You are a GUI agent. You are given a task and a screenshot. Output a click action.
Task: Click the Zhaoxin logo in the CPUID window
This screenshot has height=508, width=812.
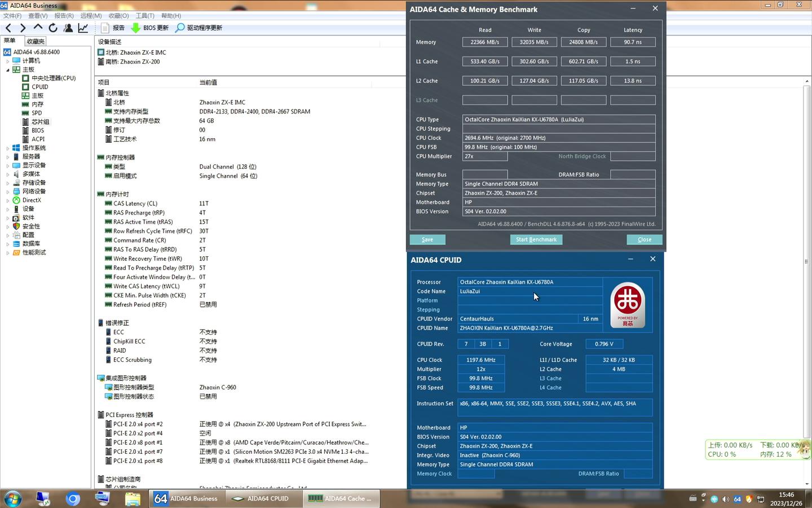[628, 303]
